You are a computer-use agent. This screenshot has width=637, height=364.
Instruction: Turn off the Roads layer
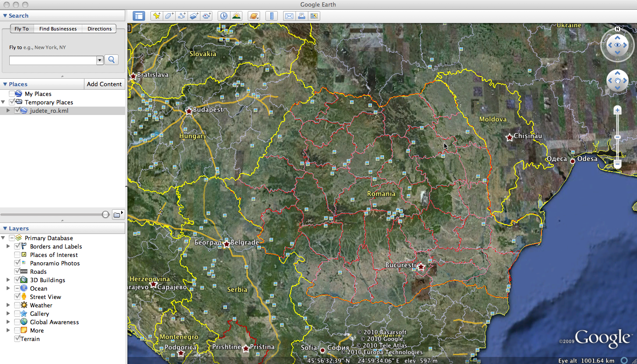click(17, 272)
